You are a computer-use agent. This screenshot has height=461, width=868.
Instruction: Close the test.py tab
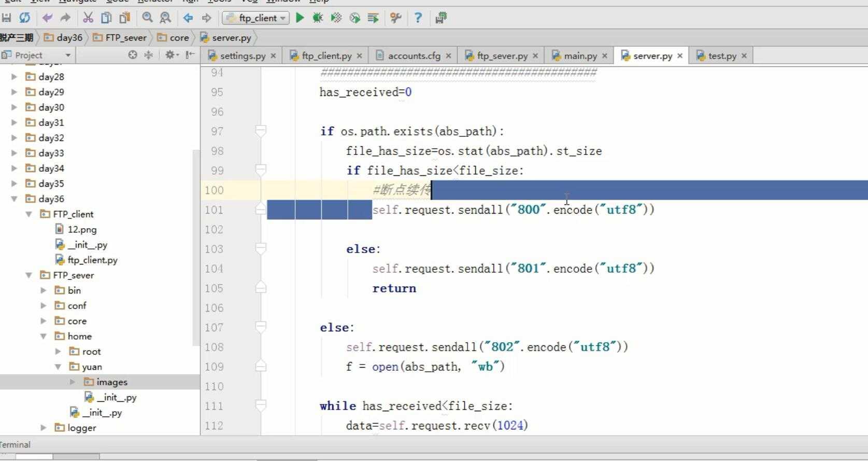(744, 55)
